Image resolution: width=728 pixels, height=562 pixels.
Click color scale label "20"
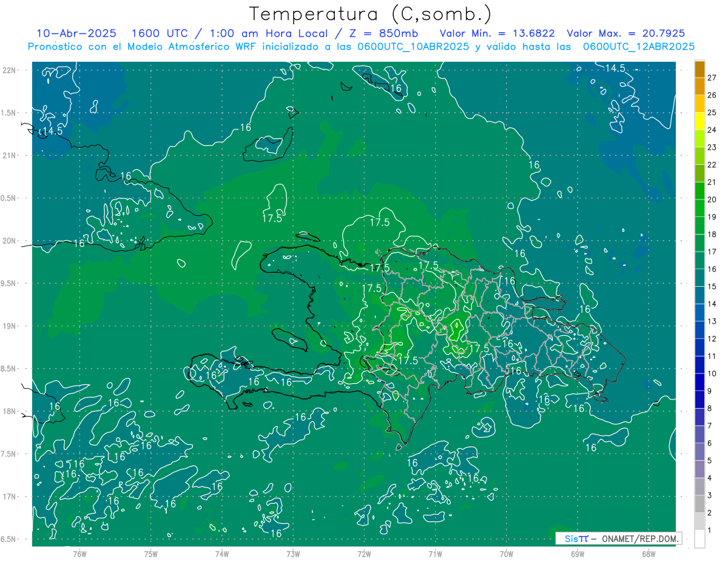pyautogui.click(x=712, y=199)
